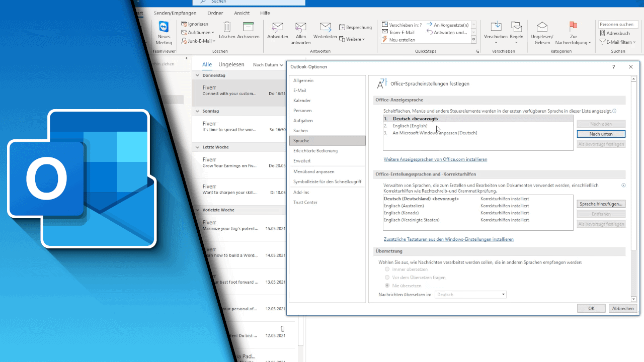This screenshot has height=362, width=644.
Task: Select Trust Center options category
Action: point(328,203)
